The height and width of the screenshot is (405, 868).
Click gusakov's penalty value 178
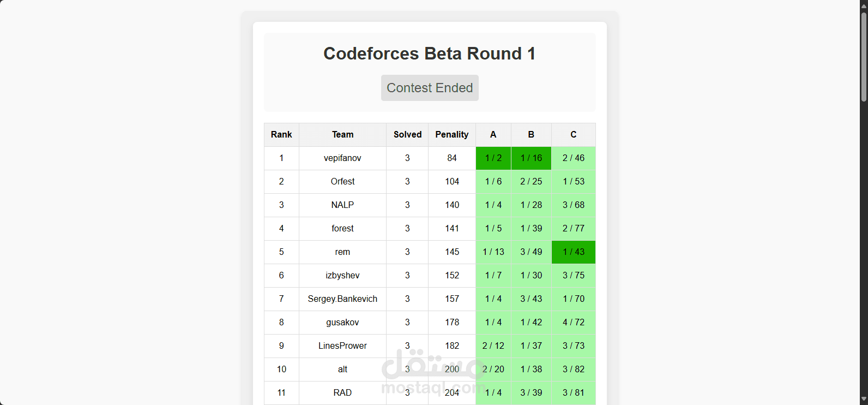coord(451,322)
